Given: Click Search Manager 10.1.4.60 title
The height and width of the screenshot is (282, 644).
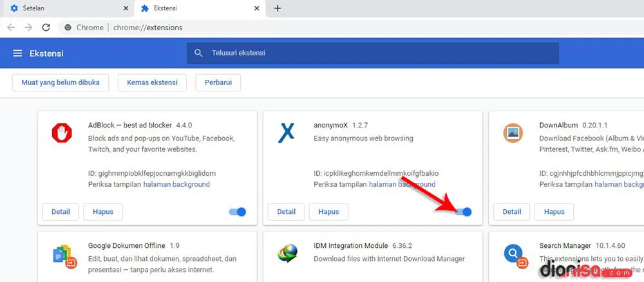Looking at the screenshot, I should [x=582, y=245].
